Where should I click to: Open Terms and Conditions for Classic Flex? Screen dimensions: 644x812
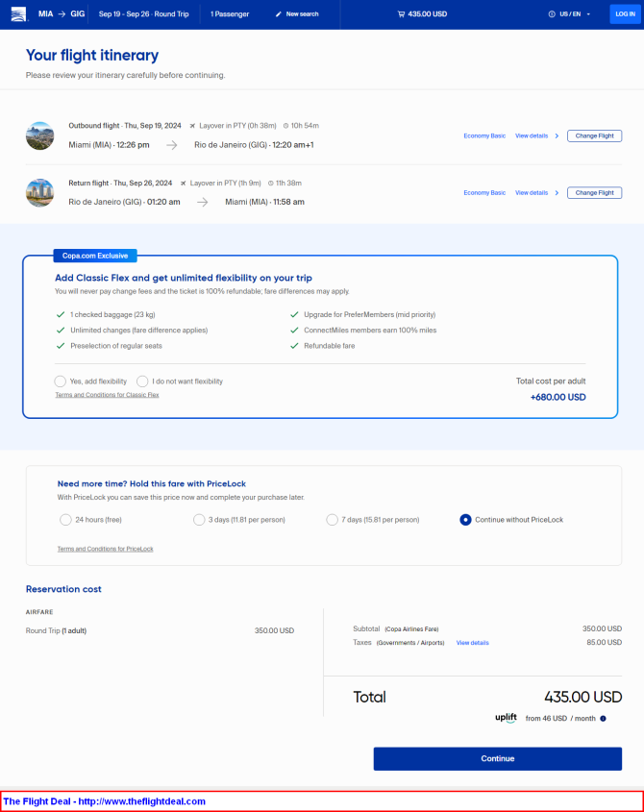pyautogui.click(x=107, y=395)
